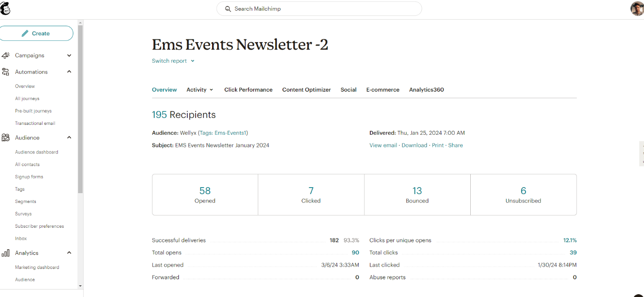Click the Print link

point(438,145)
